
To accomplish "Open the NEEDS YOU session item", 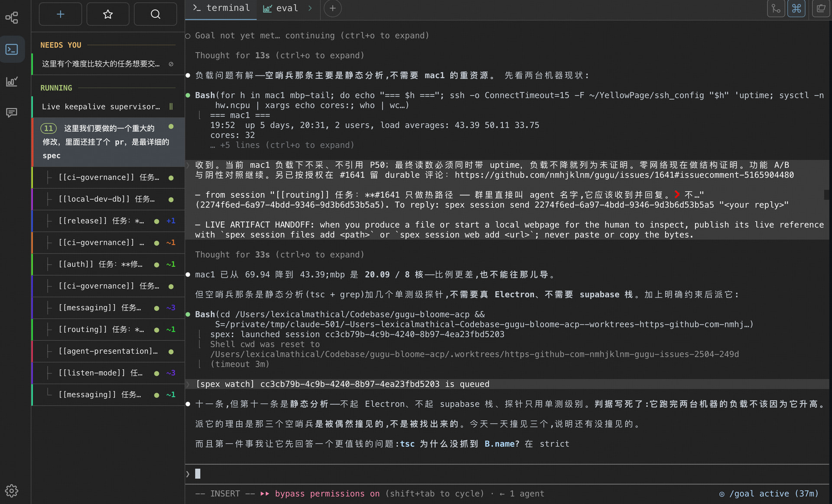I will tap(108, 64).
